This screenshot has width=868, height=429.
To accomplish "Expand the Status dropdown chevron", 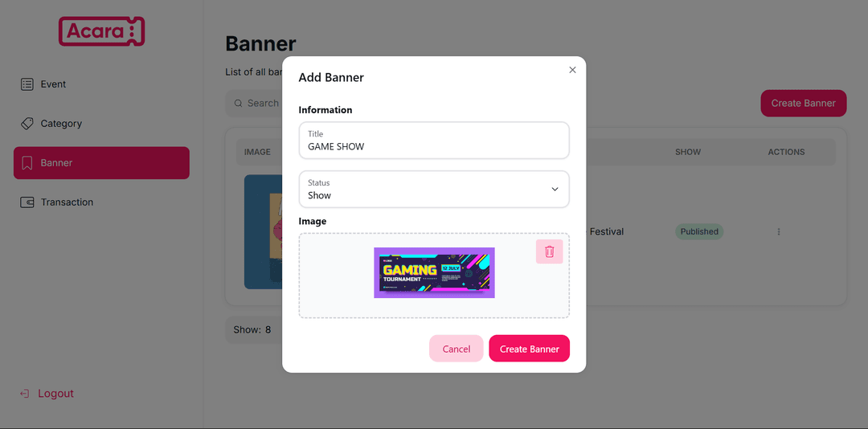I will point(555,190).
